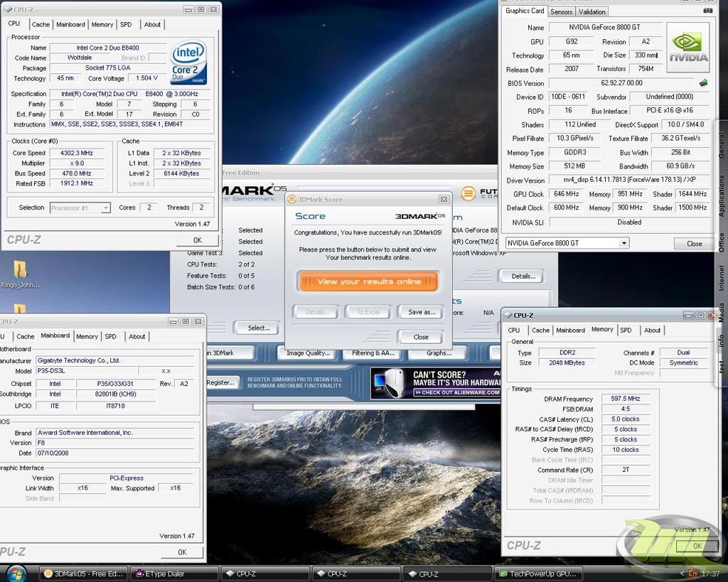Screen dimensions: 728x582
Task: Switch to Validation tab in GPU-Z
Action: tap(591, 12)
